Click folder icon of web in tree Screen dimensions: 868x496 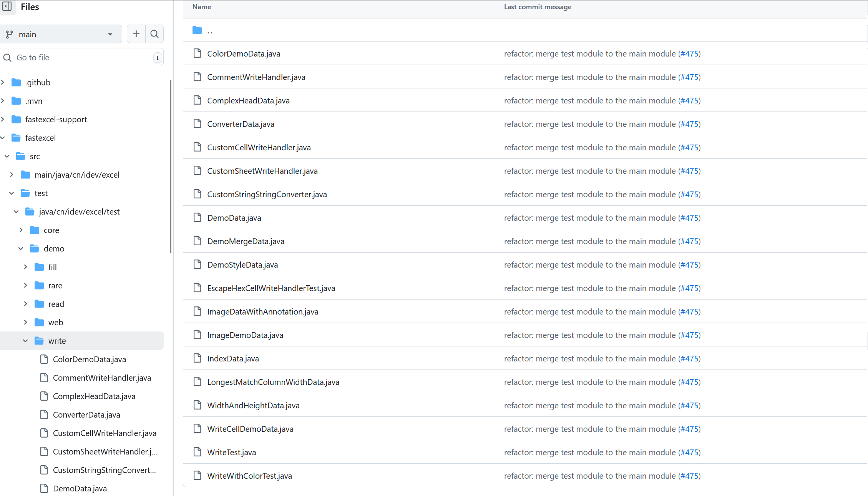(x=39, y=322)
